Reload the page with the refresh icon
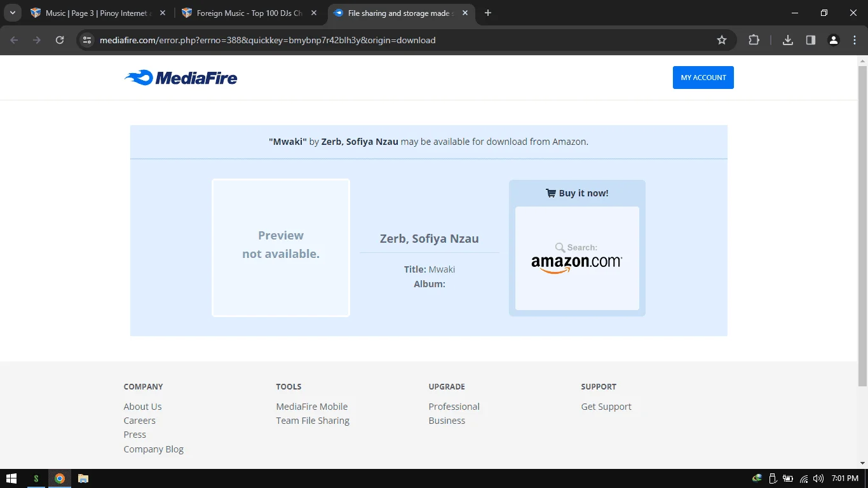The height and width of the screenshot is (488, 868). [60, 40]
